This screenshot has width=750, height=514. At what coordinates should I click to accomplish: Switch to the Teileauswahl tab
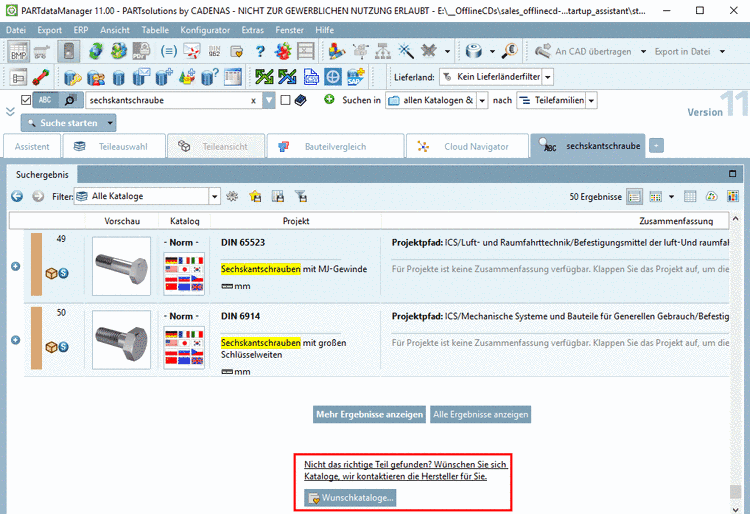[x=114, y=146]
